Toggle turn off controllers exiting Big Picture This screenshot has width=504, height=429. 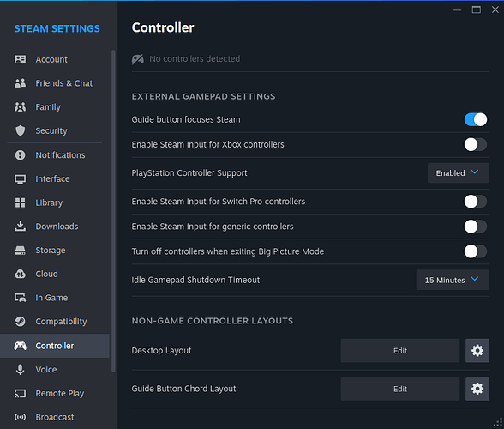coord(476,251)
